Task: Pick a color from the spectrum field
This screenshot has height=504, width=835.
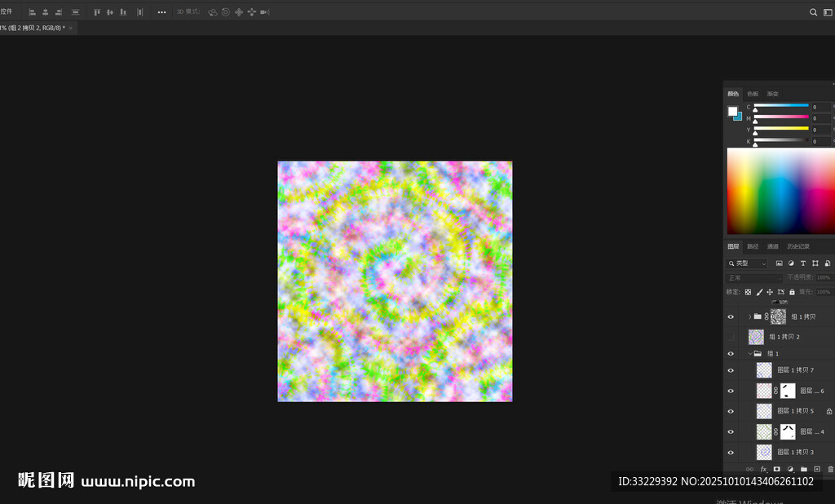Action: click(x=780, y=191)
